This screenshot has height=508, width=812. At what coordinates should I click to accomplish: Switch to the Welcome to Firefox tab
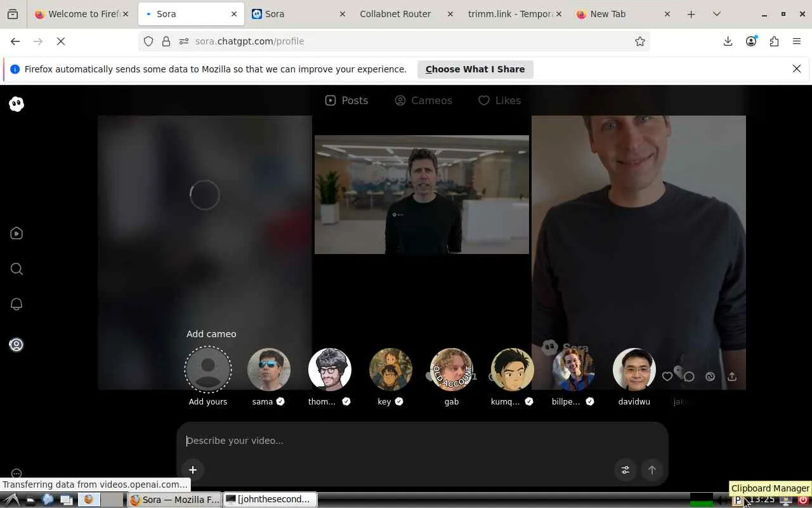[82, 14]
